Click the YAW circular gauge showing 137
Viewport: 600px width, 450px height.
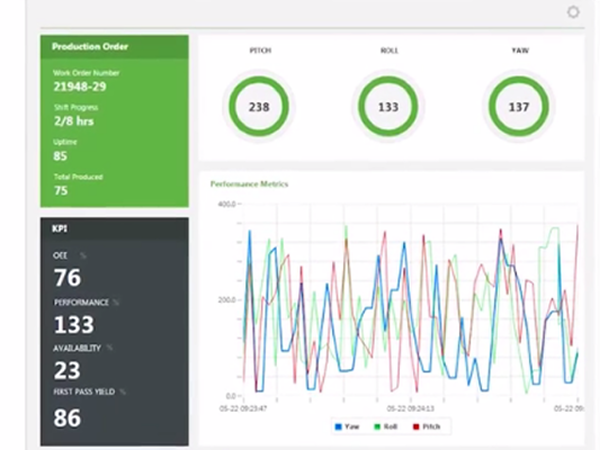[x=517, y=107]
